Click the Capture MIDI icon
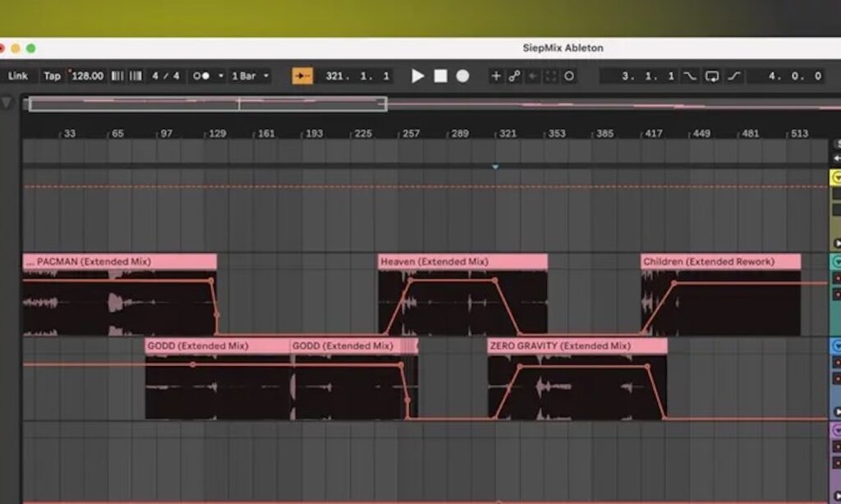 click(551, 76)
